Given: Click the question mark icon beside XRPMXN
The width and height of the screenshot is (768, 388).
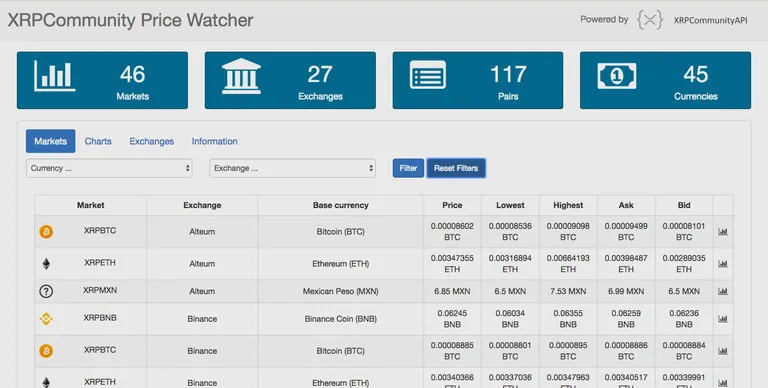Looking at the screenshot, I should pos(46,291).
